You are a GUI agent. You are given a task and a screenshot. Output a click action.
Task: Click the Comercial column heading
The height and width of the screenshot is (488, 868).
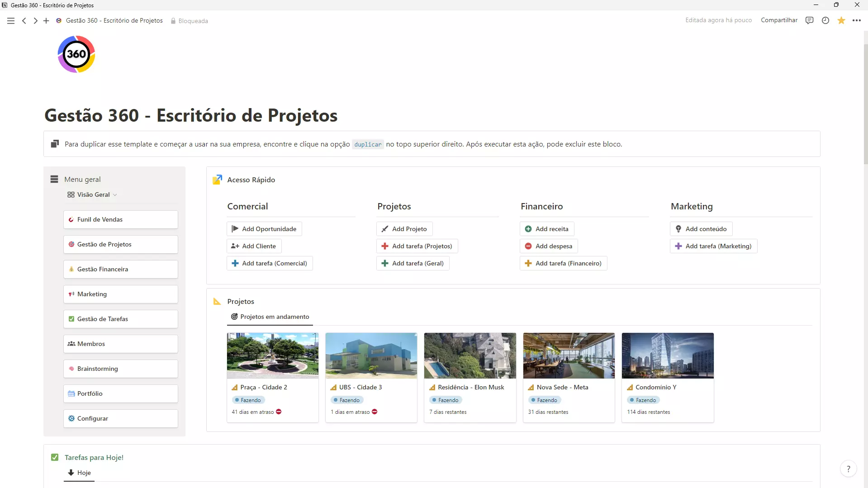[247, 206]
